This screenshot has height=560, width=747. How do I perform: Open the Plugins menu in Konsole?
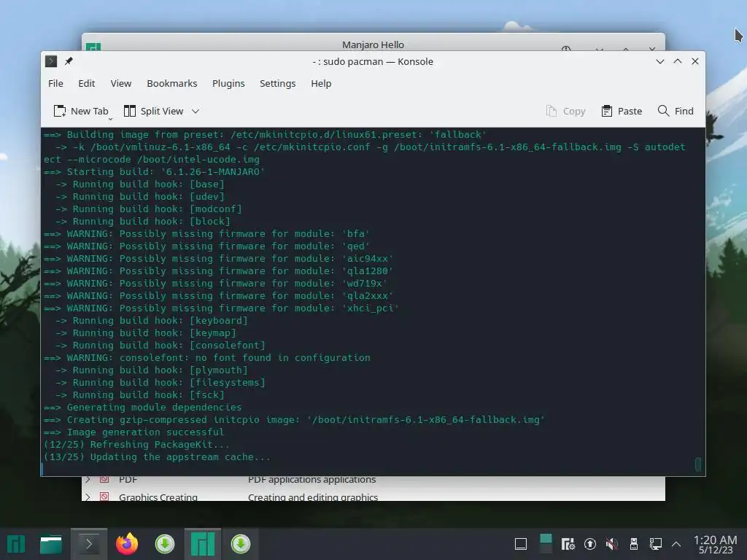pos(228,83)
